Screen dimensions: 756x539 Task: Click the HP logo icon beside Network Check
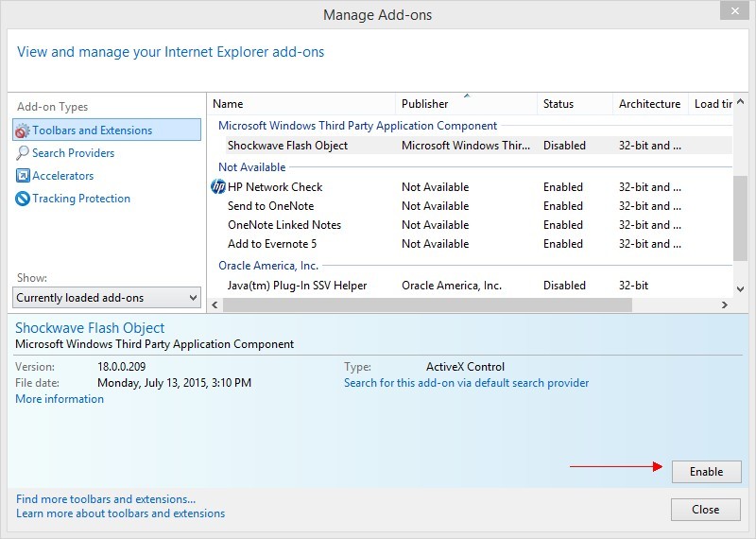tap(218, 187)
